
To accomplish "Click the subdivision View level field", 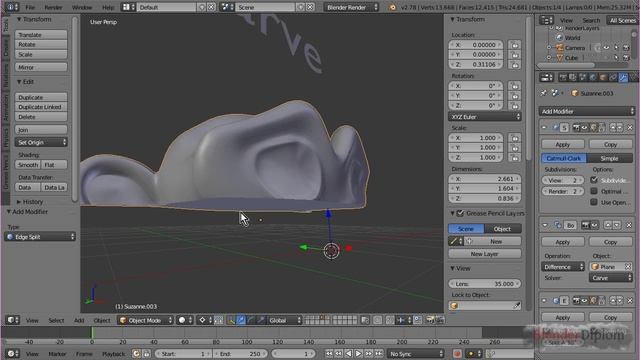I will pos(563,180).
